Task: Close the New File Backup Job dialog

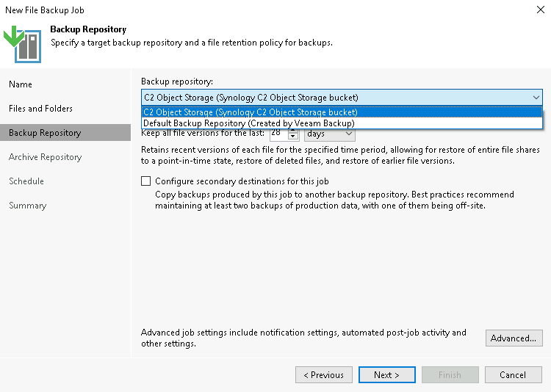Action: [541, 10]
